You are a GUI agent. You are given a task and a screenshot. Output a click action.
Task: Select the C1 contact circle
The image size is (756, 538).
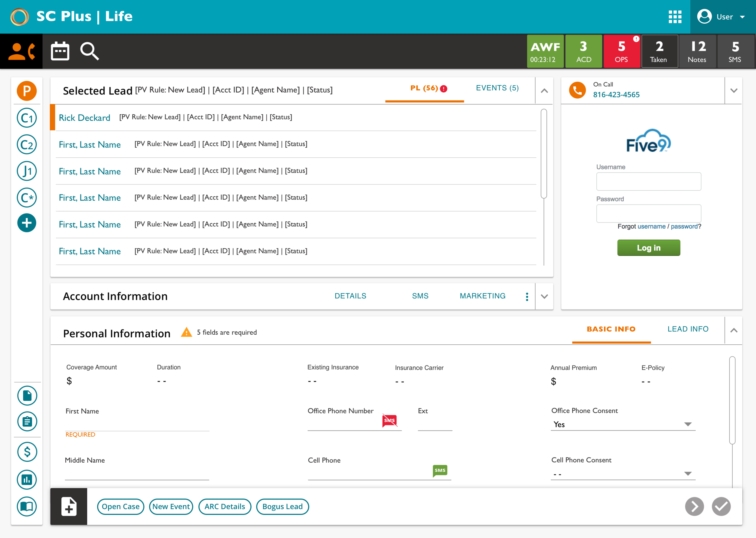pos(27,118)
